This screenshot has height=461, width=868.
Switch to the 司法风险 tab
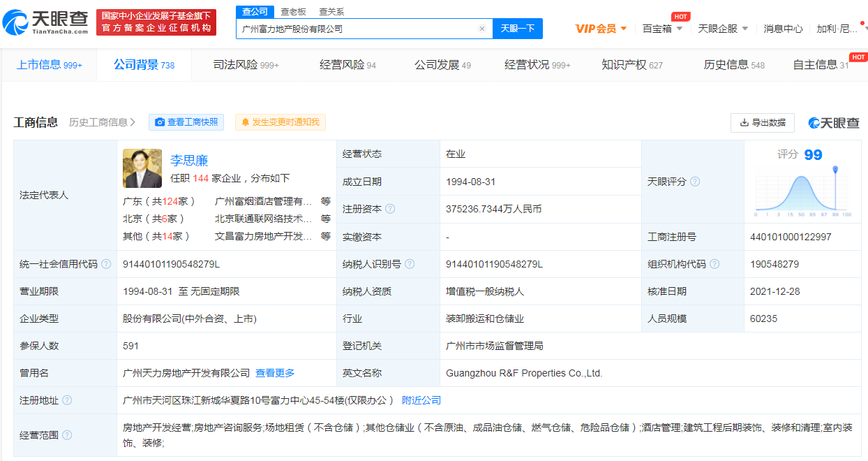pos(246,65)
